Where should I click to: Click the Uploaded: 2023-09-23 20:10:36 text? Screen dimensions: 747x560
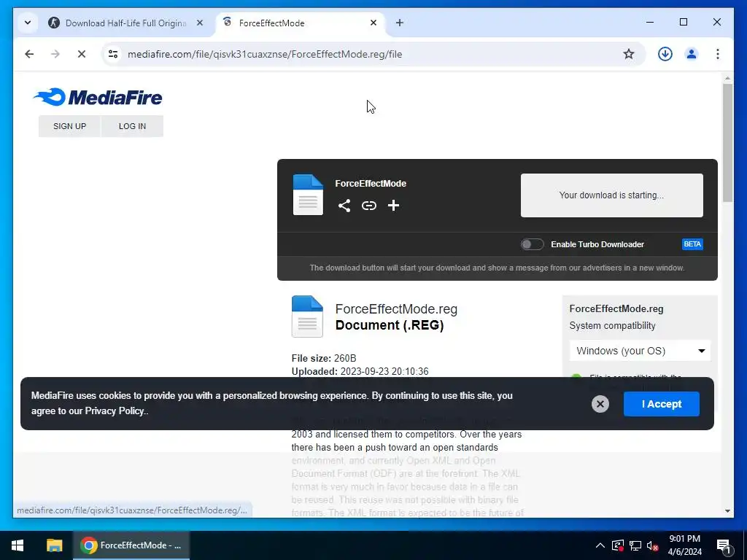[x=360, y=371]
